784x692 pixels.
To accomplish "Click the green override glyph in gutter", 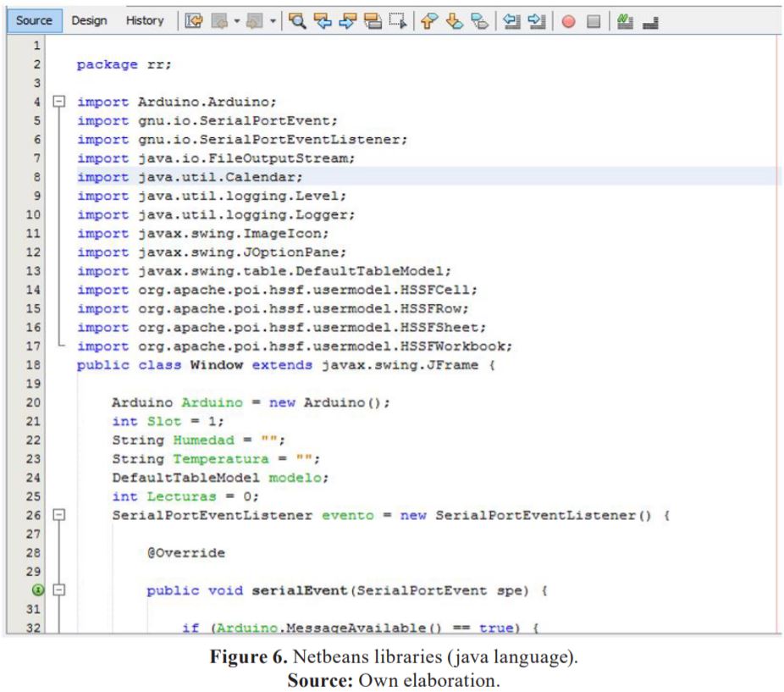I will [37, 590].
